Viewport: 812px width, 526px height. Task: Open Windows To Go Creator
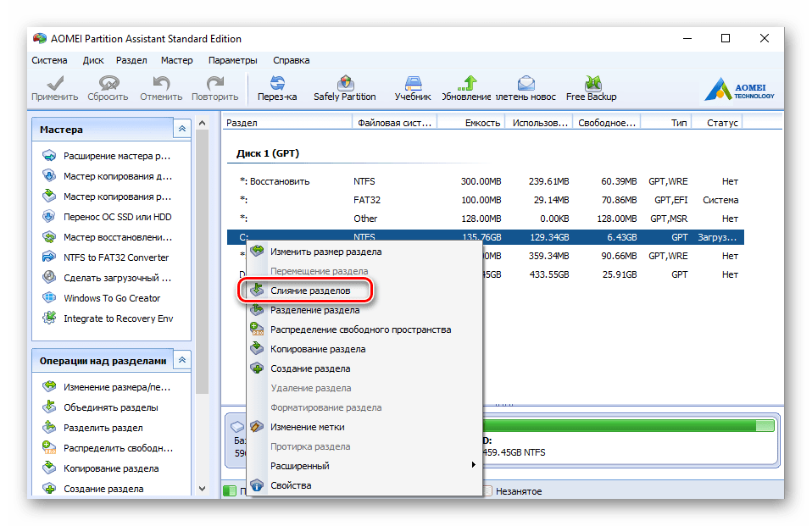(112, 298)
